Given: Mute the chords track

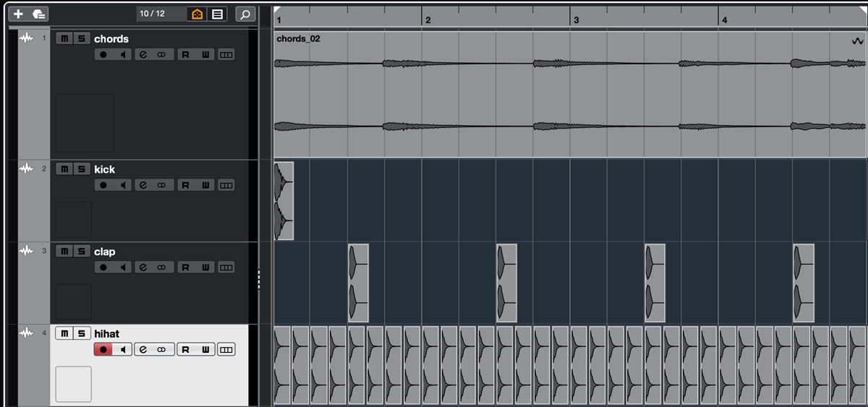Looking at the screenshot, I should coord(64,38).
